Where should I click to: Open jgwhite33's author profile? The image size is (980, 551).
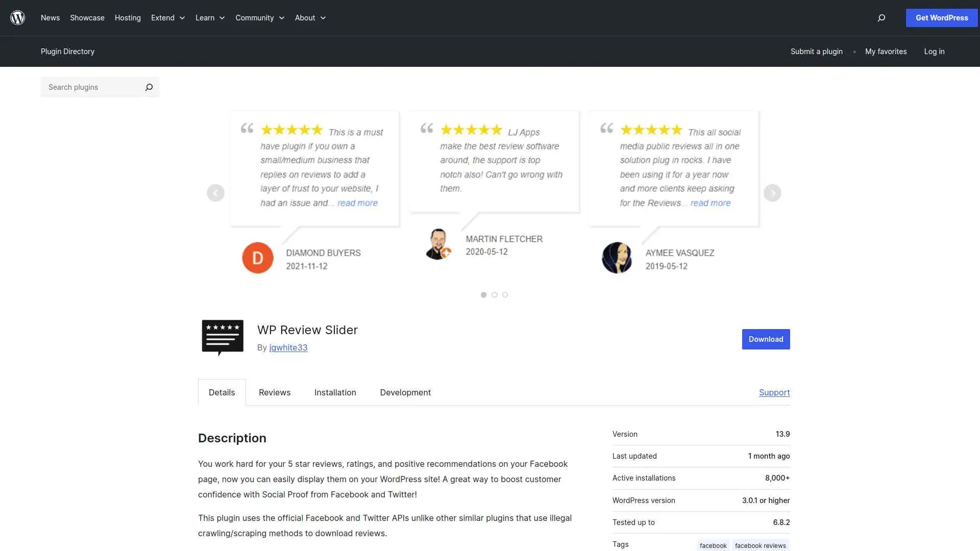(288, 347)
